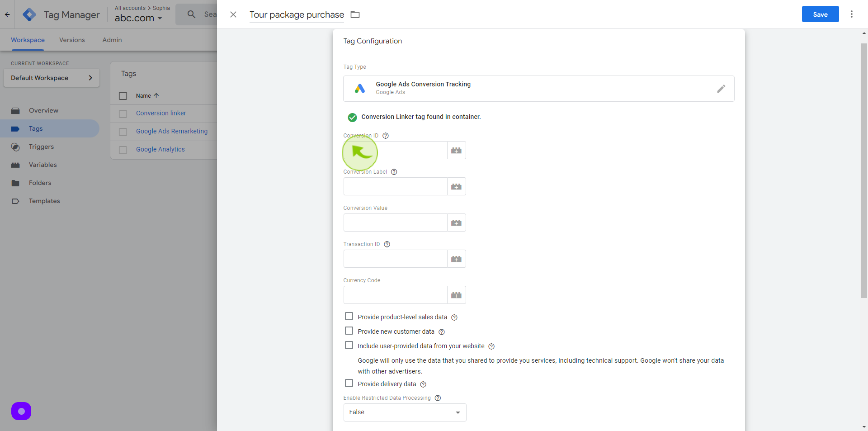This screenshot has height=431, width=868.
Task: Click the All accounts breadcrumb
Action: 130,8
